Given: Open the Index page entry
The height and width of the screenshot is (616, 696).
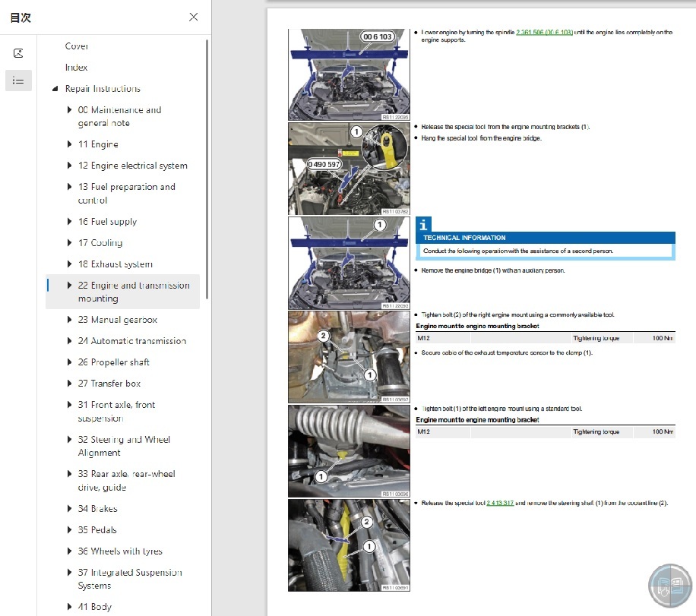Looking at the screenshot, I should coord(76,67).
